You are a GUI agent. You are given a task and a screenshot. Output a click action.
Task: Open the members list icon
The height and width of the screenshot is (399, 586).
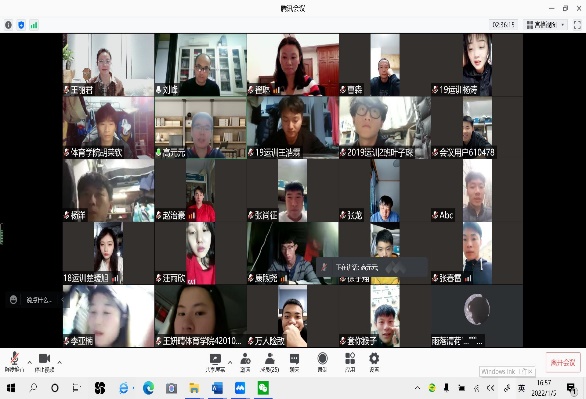pyautogui.click(x=269, y=362)
